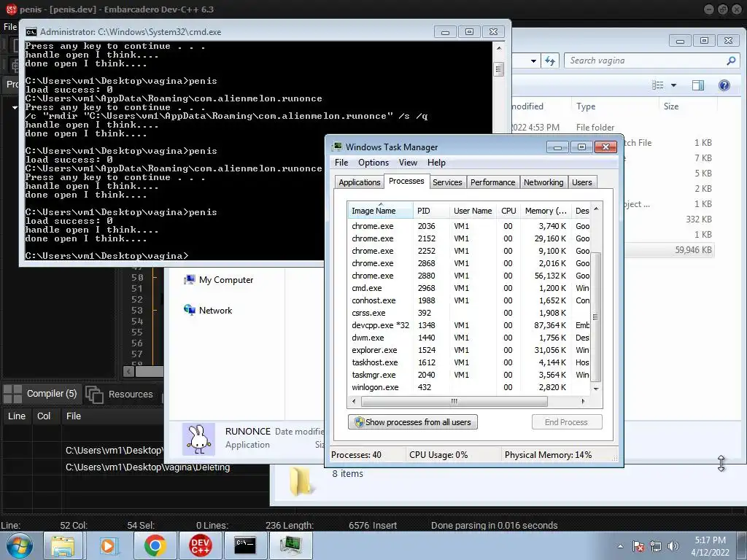The image size is (747, 560).
Task: Click the process list scroll down arrow
Action: tap(595, 389)
